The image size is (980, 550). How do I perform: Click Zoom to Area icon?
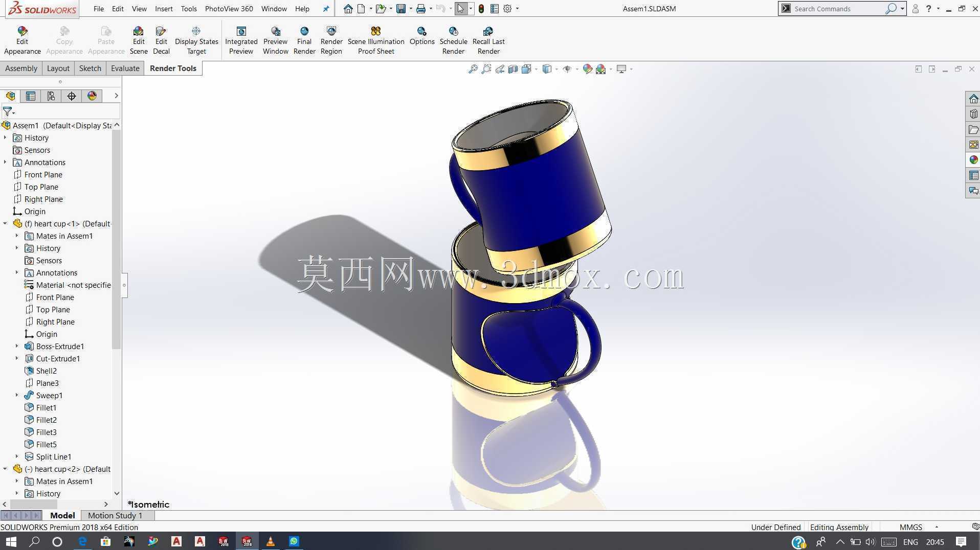click(486, 69)
